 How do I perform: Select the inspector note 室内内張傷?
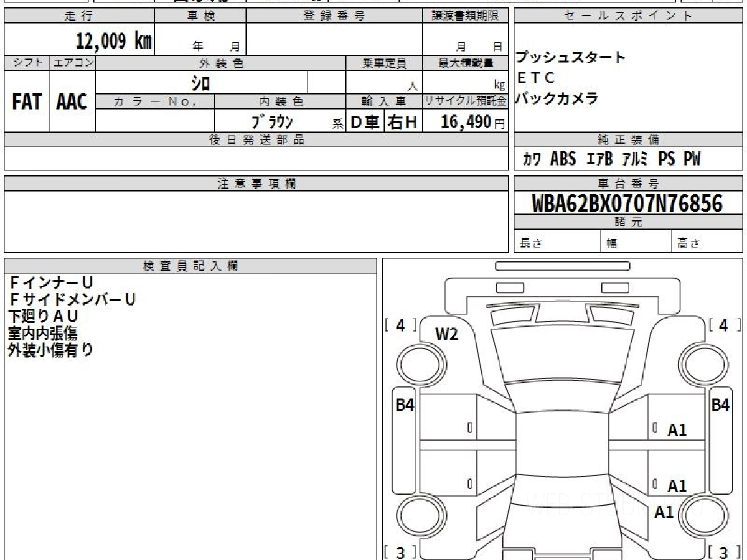click(43, 333)
